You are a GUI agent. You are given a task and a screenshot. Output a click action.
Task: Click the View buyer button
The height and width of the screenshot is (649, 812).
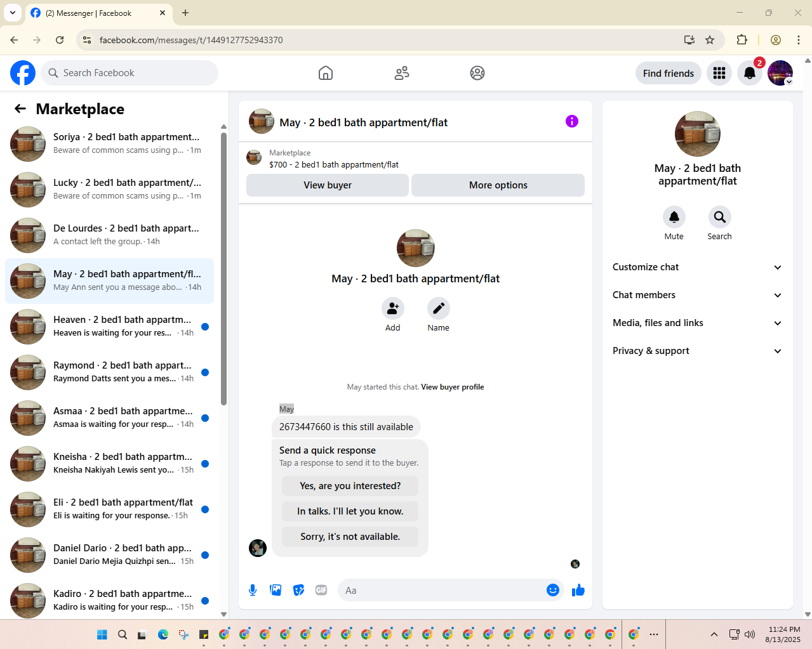tap(328, 185)
